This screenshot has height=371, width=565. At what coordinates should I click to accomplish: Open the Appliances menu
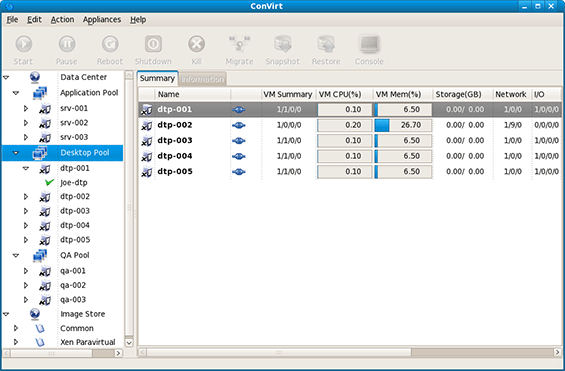(102, 19)
